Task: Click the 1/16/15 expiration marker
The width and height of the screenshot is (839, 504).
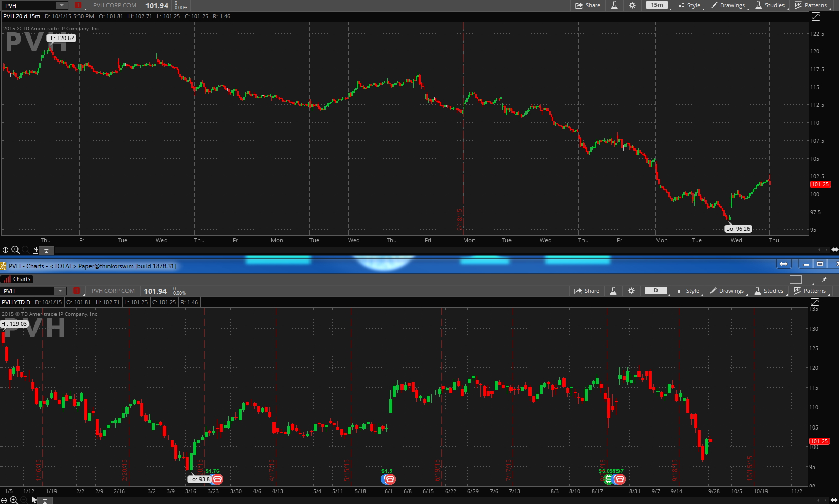Action: coord(39,470)
